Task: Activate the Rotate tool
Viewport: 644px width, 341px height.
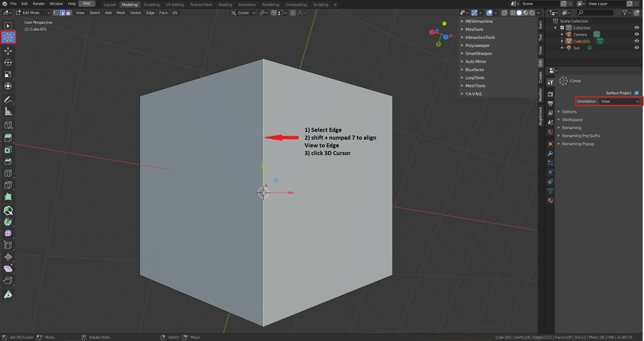Action: (8, 62)
